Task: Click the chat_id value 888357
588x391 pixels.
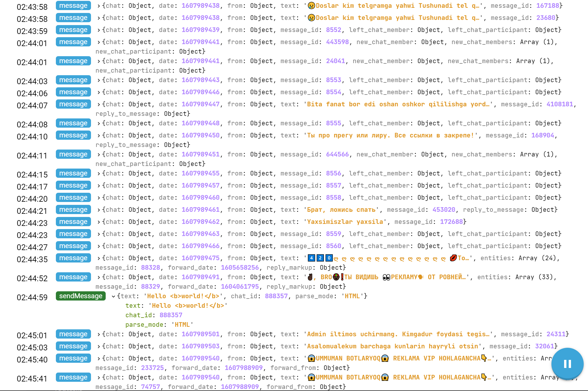Action: point(171,315)
